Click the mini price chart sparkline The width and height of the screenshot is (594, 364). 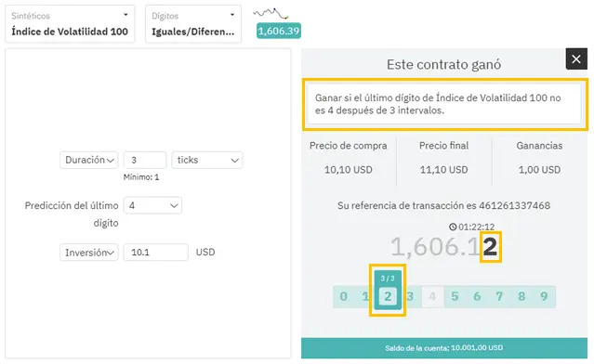271,14
